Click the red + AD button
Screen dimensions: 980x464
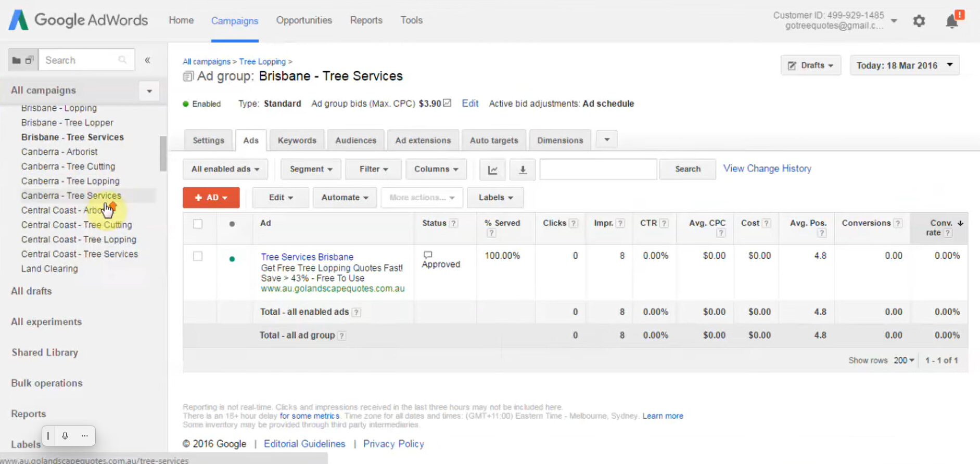[x=211, y=198]
